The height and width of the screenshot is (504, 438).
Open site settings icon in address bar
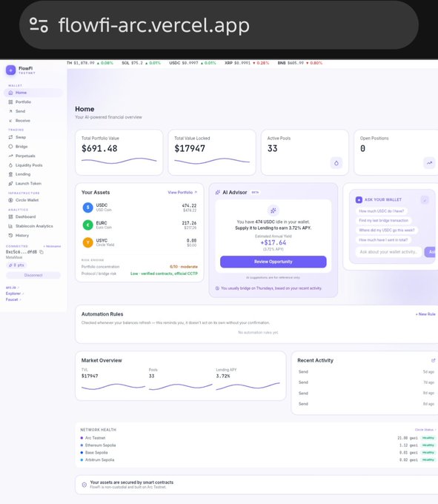[x=39, y=25]
